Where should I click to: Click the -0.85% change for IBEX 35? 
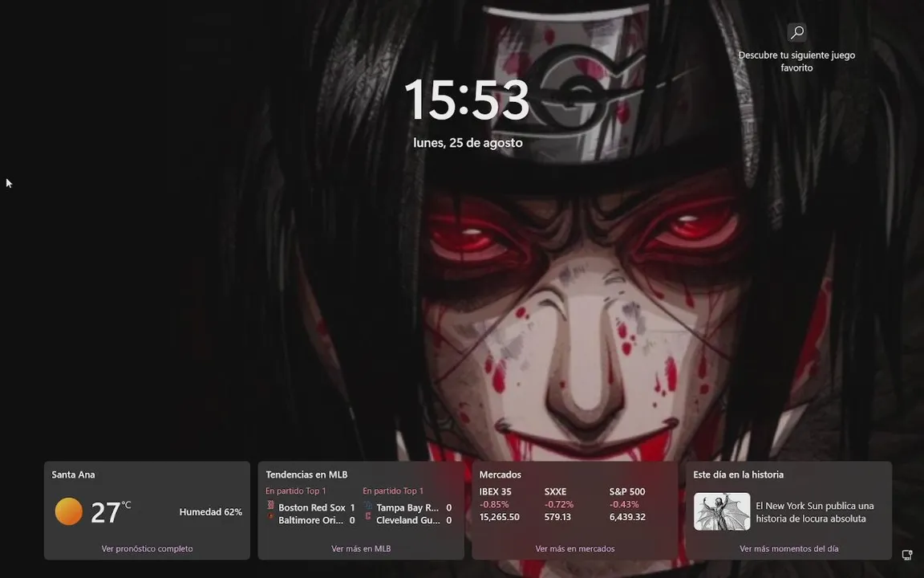tap(494, 504)
